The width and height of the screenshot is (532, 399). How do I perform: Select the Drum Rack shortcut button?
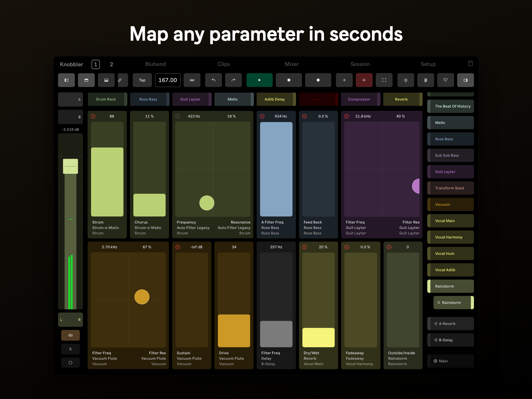(x=107, y=99)
